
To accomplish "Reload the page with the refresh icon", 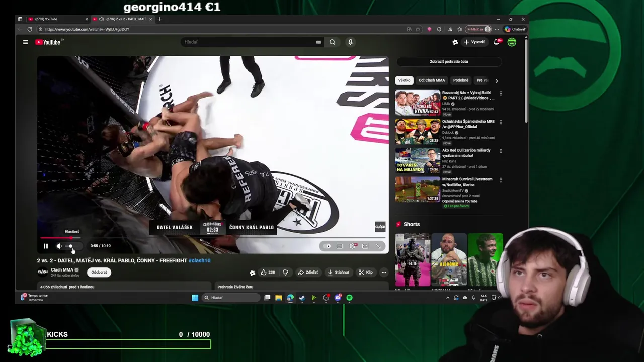I will (x=30, y=29).
